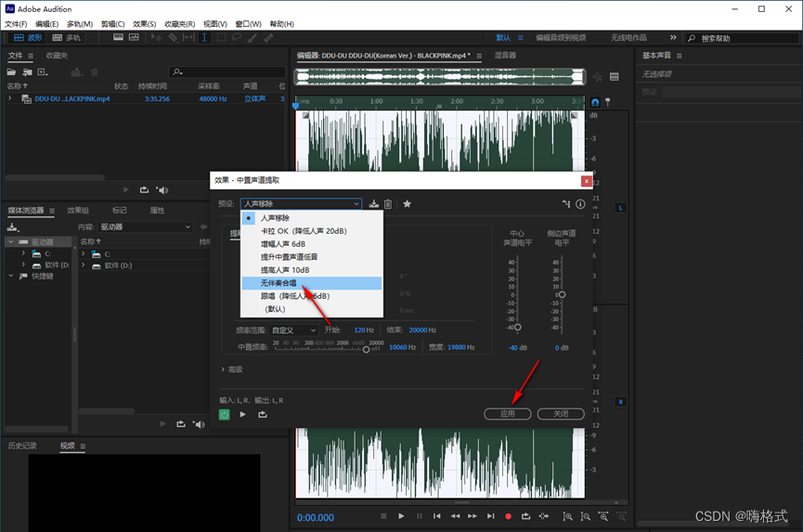Choose Boost vocals 6dB preset

click(311, 244)
